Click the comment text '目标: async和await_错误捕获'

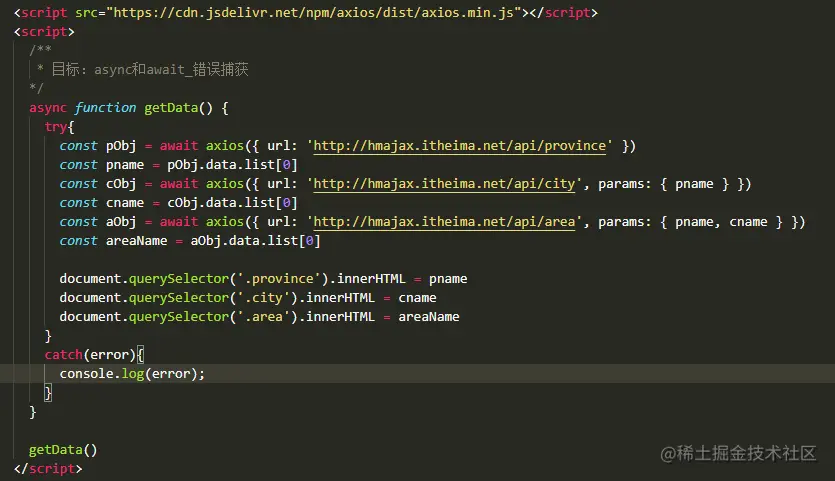point(150,69)
